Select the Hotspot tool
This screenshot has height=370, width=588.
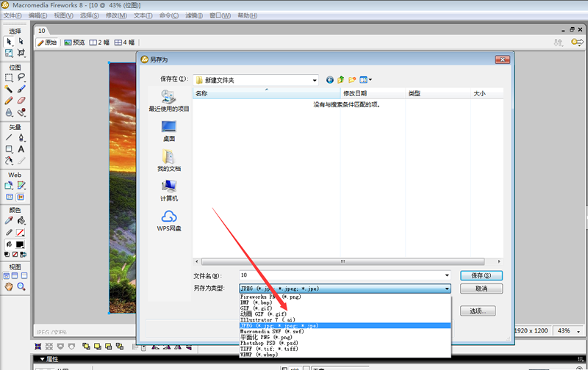coord(9,186)
